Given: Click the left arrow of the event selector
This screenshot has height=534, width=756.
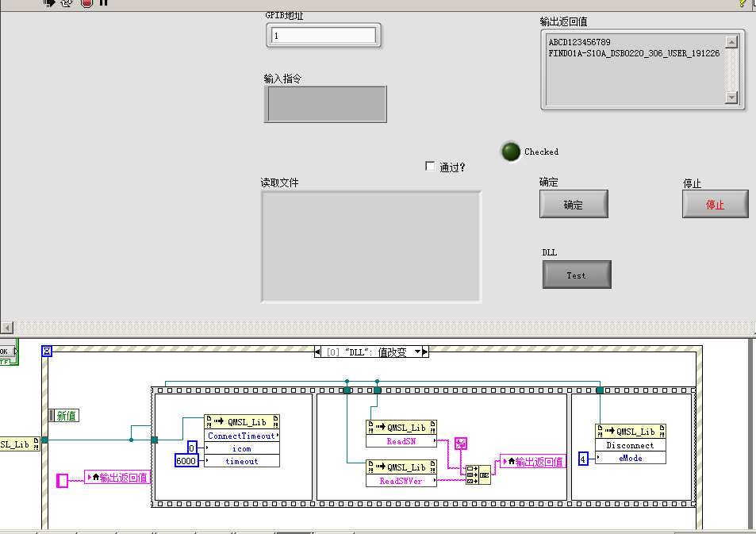Looking at the screenshot, I should point(317,352).
